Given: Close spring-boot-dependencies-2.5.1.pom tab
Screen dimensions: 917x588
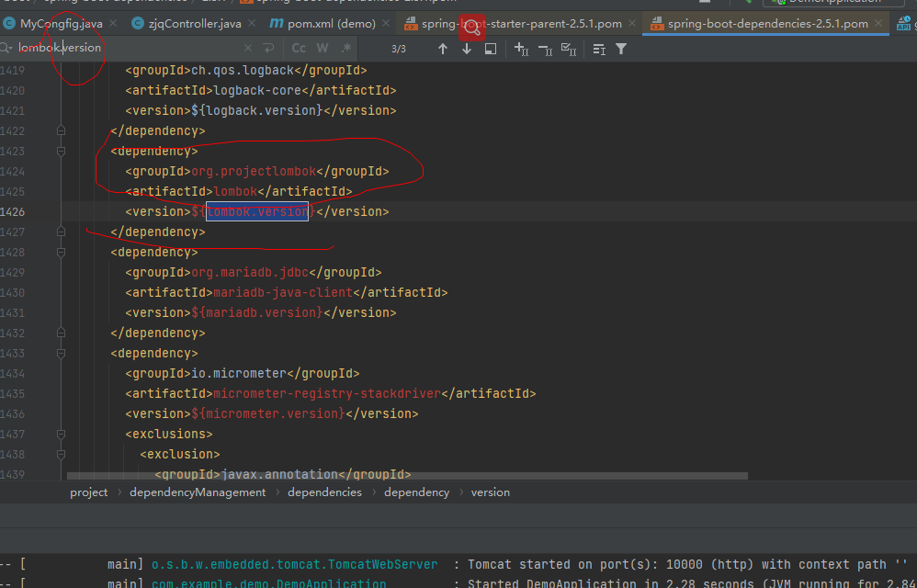Looking at the screenshot, I should [878, 23].
